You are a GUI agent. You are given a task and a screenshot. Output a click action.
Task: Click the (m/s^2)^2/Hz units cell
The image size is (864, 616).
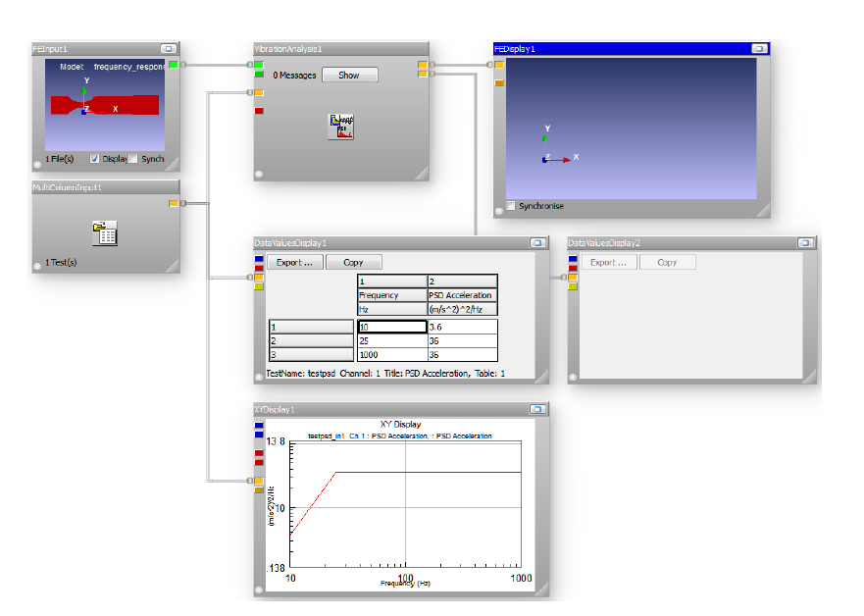click(x=462, y=309)
